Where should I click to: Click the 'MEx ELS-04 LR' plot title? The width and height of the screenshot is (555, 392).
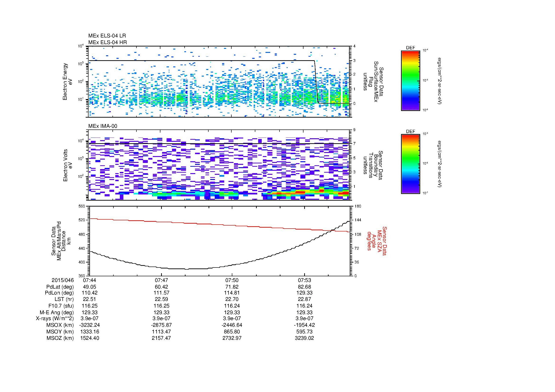tap(107, 36)
